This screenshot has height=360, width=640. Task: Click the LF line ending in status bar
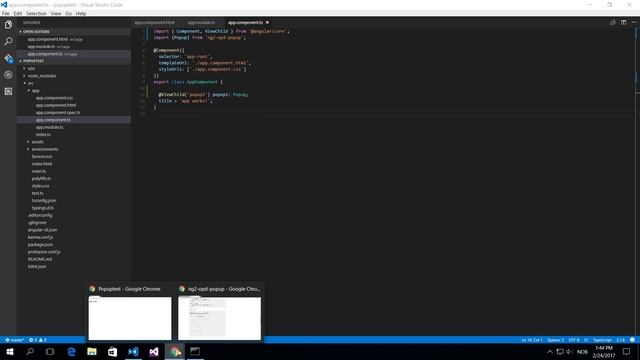click(586, 340)
